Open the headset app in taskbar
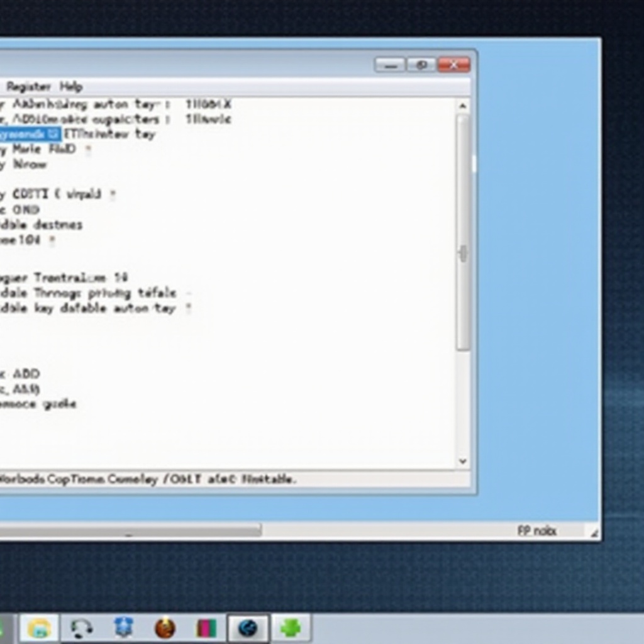This screenshot has width=644, height=644. coord(82,628)
